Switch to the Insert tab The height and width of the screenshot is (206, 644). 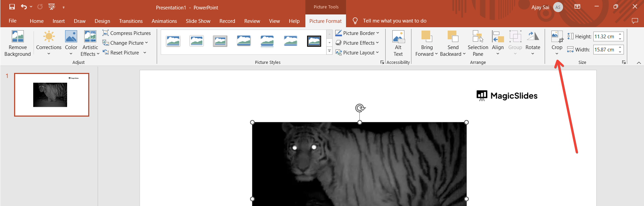(x=59, y=21)
